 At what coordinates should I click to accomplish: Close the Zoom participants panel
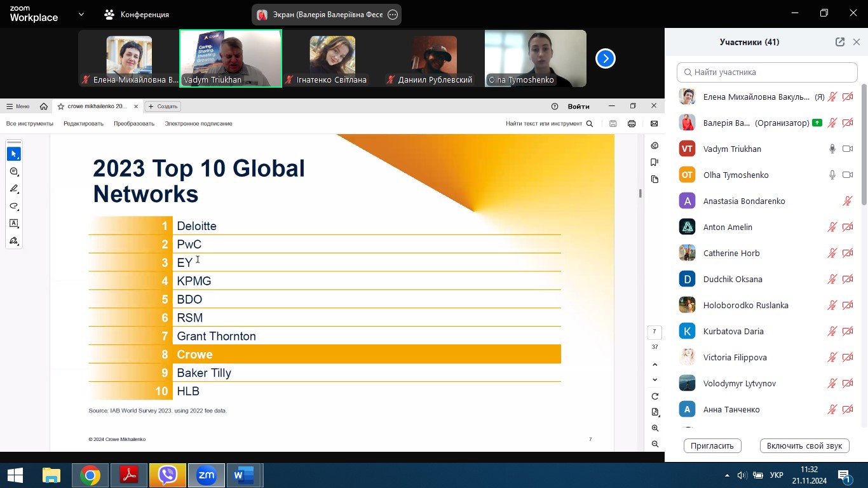[857, 42]
